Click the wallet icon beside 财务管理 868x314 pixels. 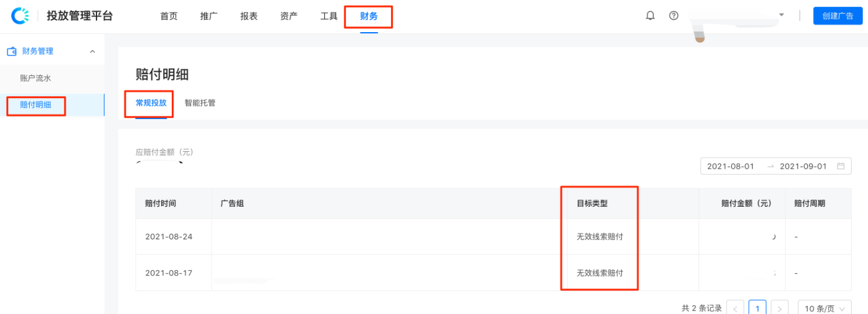[12, 51]
